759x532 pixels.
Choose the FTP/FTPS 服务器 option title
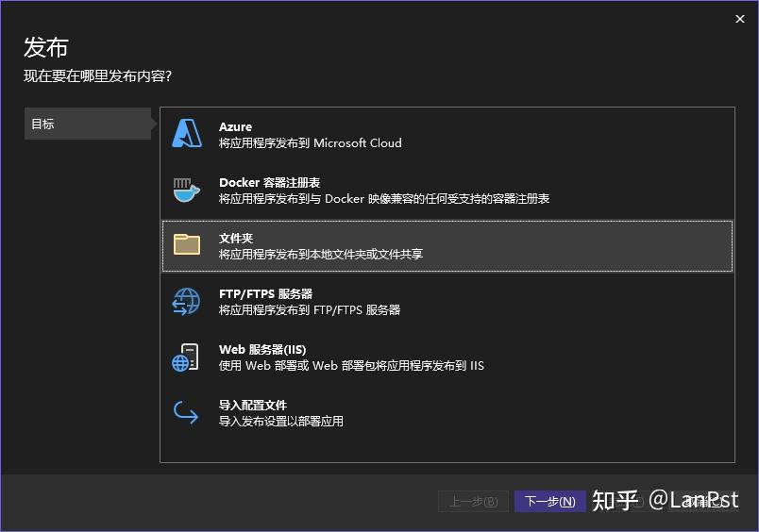[x=266, y=293]
